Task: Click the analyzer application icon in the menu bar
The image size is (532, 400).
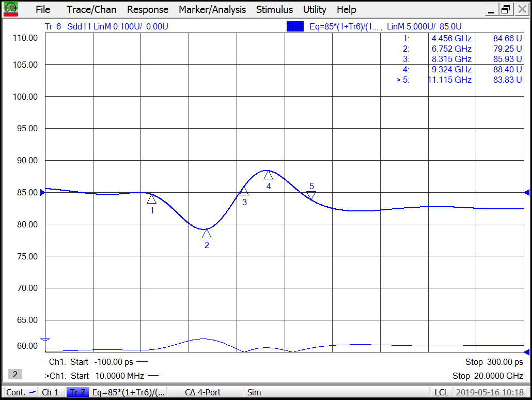Action: [11, 9]
